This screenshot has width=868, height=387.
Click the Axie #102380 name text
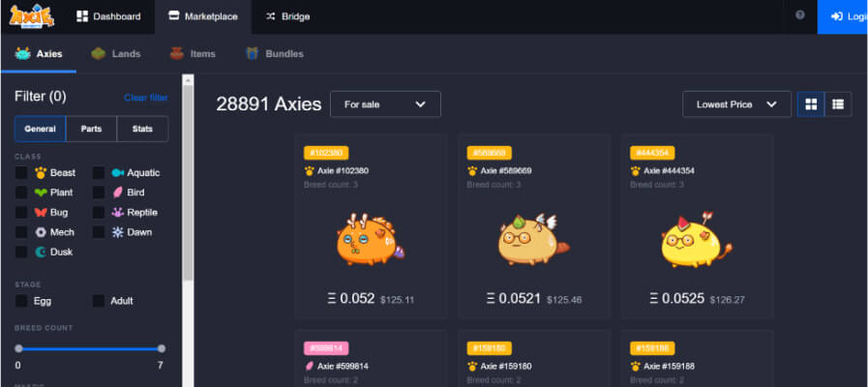[x=343, y=171]
